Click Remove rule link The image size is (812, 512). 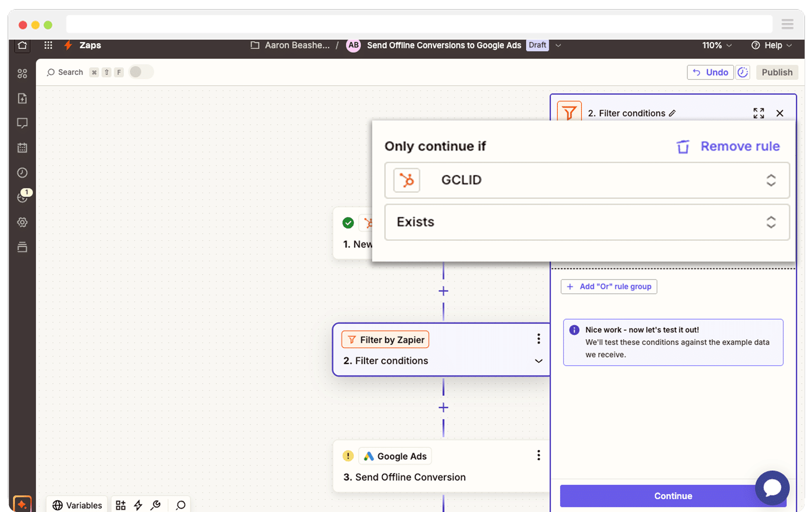pyautogui.click(x=728, y=146)
